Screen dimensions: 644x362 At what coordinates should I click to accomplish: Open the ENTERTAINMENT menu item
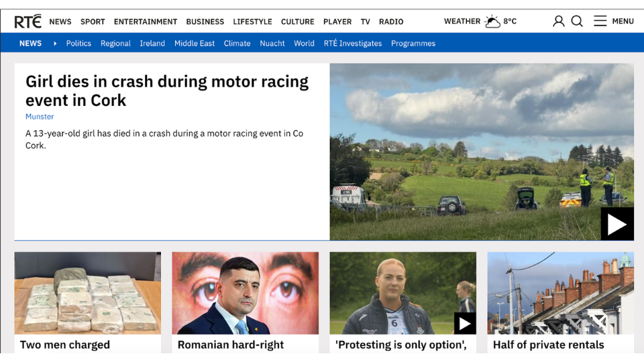pos(146,21)
